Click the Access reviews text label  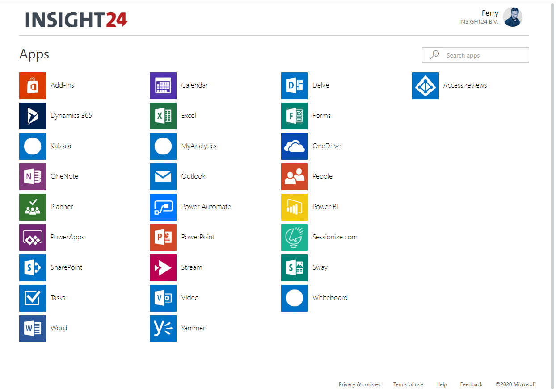[x=465, y=85]
